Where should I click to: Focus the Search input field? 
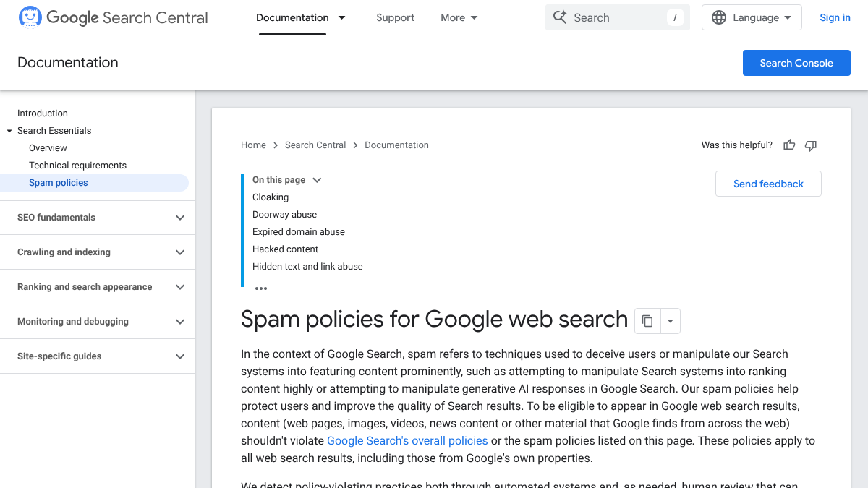click(618, 17)
